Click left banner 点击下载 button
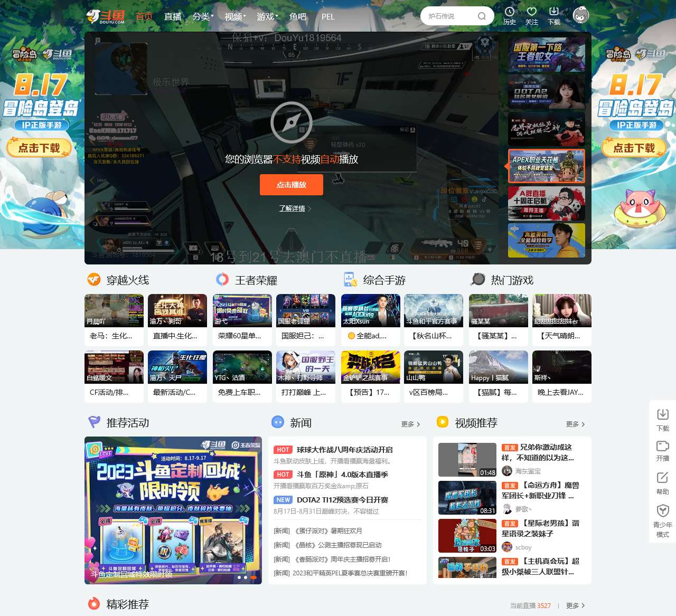This screenshot has width=676, height=616. pos(40,148)
